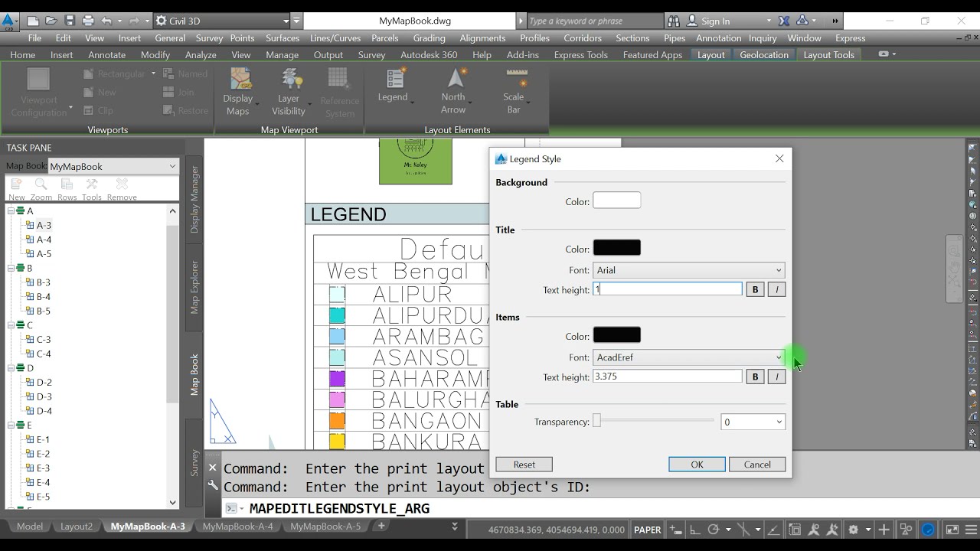Switch to the Geolocation ribbon tab
The height and width of the screenshot is (551, 980).
click(x=764, y=55)
